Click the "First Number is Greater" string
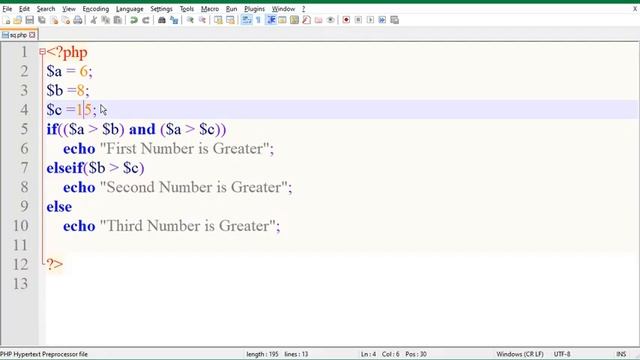This screenshot has height=360, width=640. click(184, 149)
